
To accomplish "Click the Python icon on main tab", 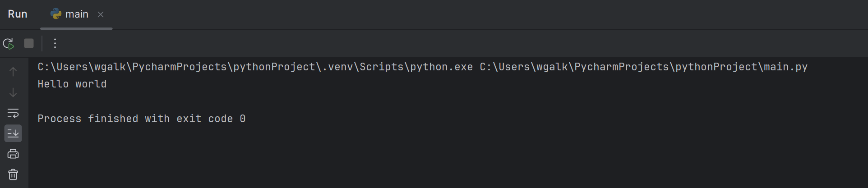I will click(x=56, y=14).
